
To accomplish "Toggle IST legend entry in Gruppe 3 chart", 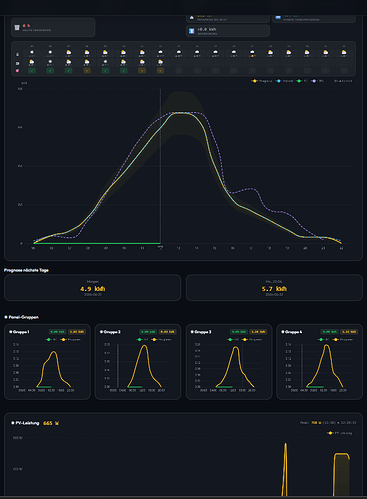I will pos(233,339).
